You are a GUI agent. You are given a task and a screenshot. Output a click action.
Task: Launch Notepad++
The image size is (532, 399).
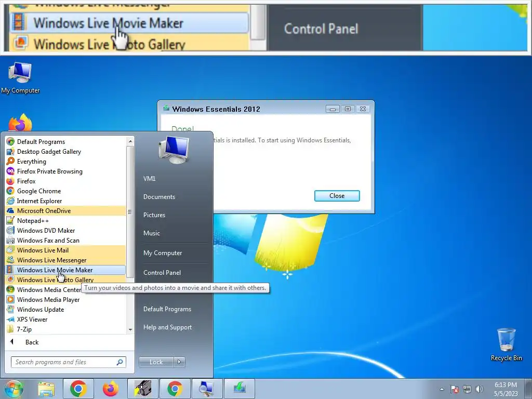pyautogui.click(x=66, y=220)
